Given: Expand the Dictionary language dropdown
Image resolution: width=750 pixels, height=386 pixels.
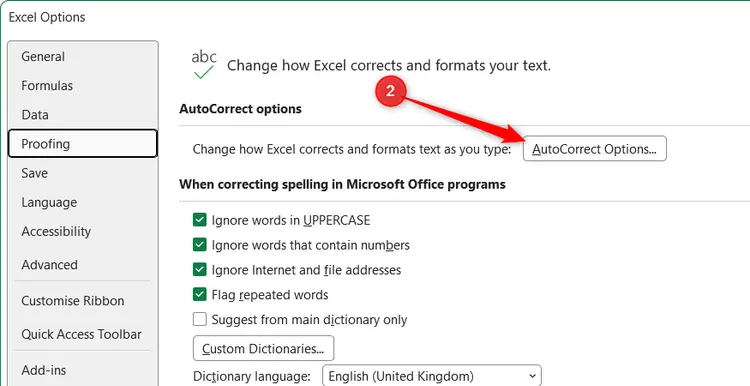Looking at the screenshot, I should (432, 376).
